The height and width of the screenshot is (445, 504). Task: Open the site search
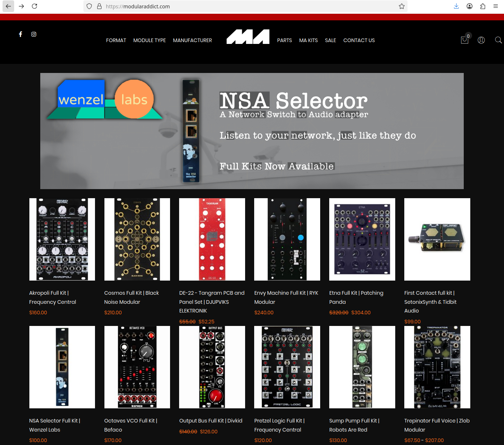click(499, 40)
